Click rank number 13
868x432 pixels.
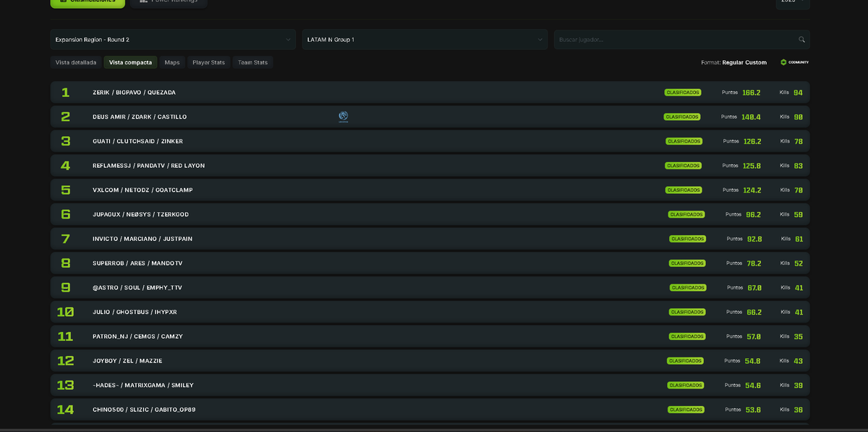point(65,385)
